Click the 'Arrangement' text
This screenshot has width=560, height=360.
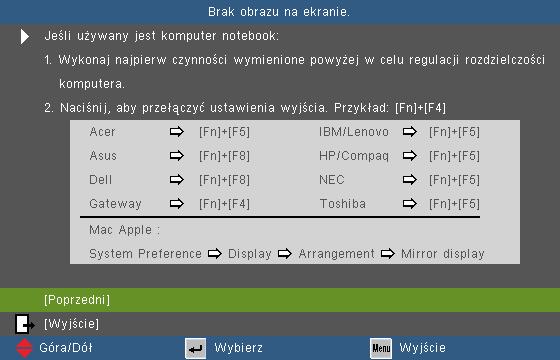336,254
